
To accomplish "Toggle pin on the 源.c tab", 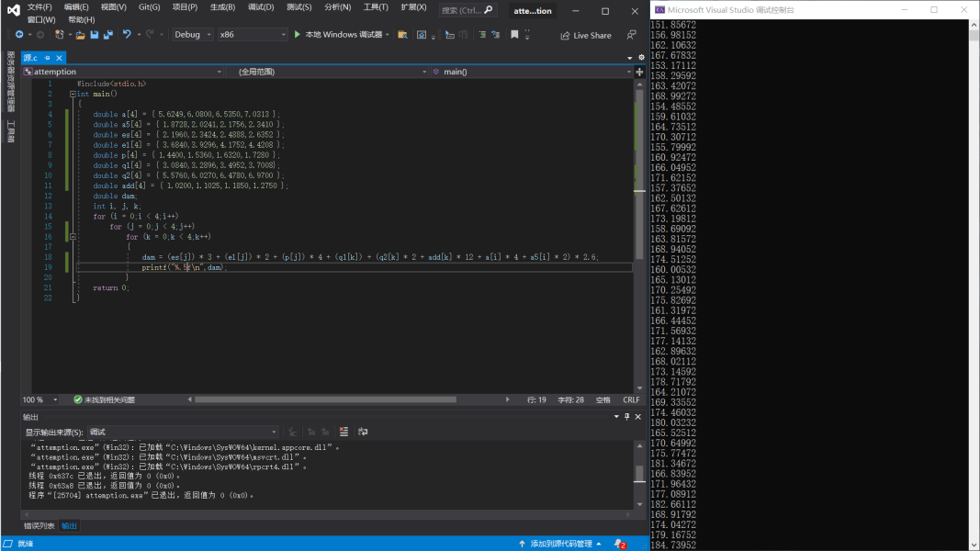I will [48, 58].
